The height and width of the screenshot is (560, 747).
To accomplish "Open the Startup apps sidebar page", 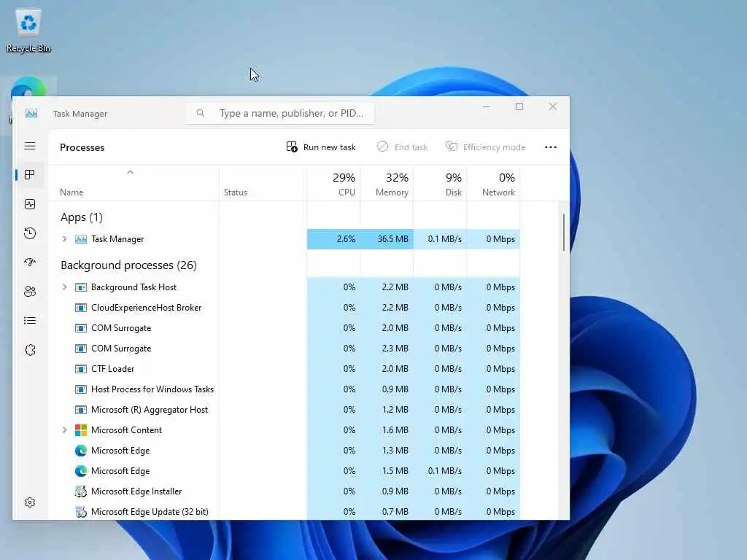I will [x=29, y=262].
